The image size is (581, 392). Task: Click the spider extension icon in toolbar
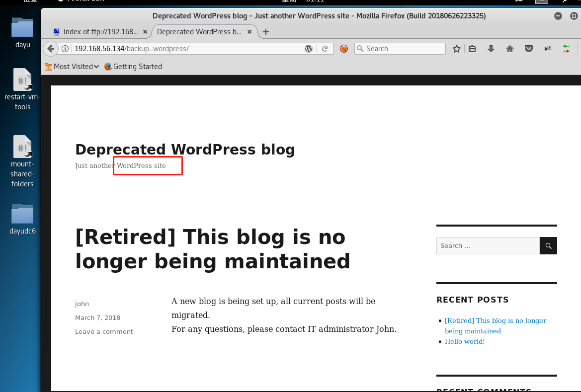click(548, 49)
